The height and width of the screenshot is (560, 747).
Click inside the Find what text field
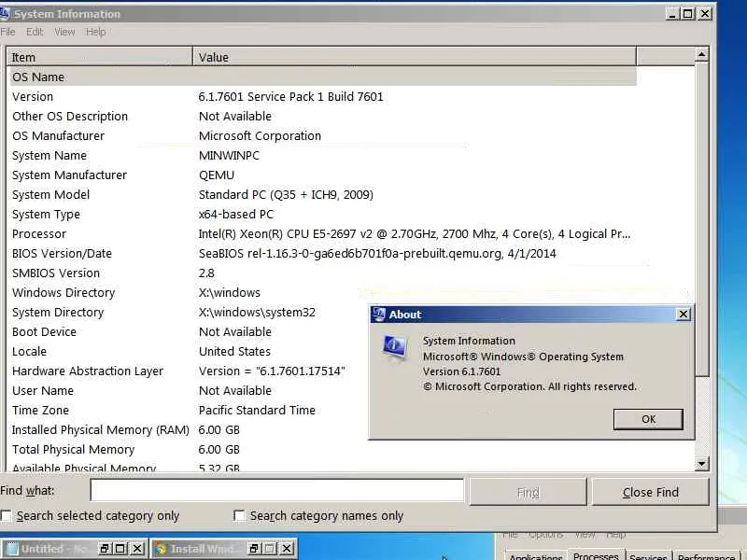276,491
